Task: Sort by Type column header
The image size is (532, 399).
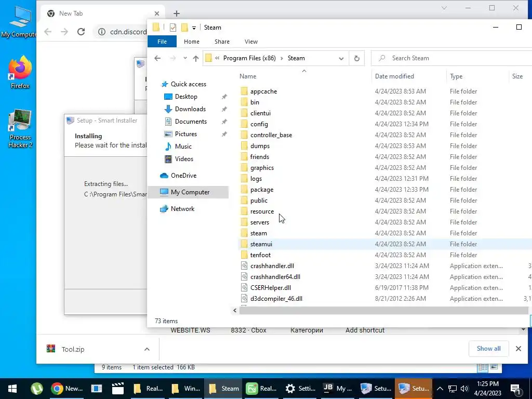Action: 456,76
